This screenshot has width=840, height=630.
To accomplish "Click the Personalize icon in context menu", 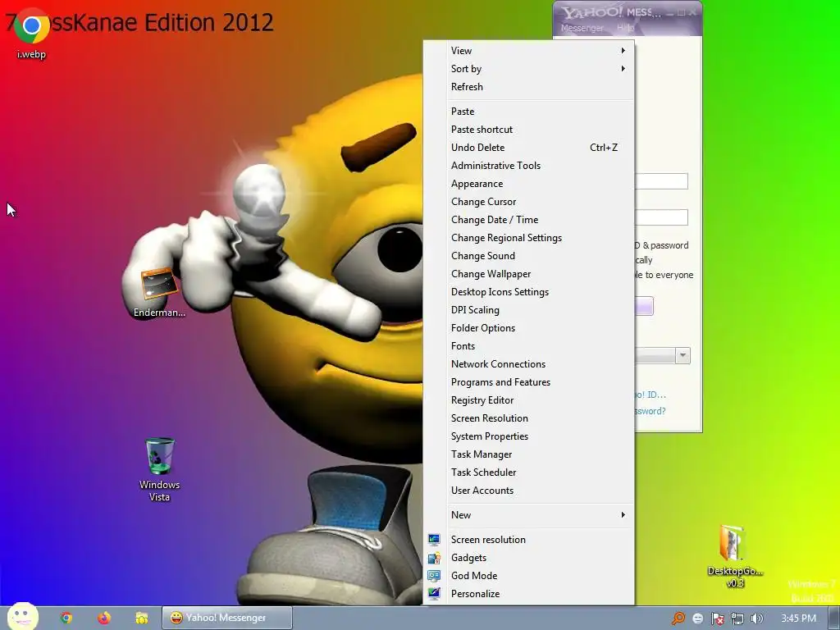I will pyautogui.click(x=434, y=594).
